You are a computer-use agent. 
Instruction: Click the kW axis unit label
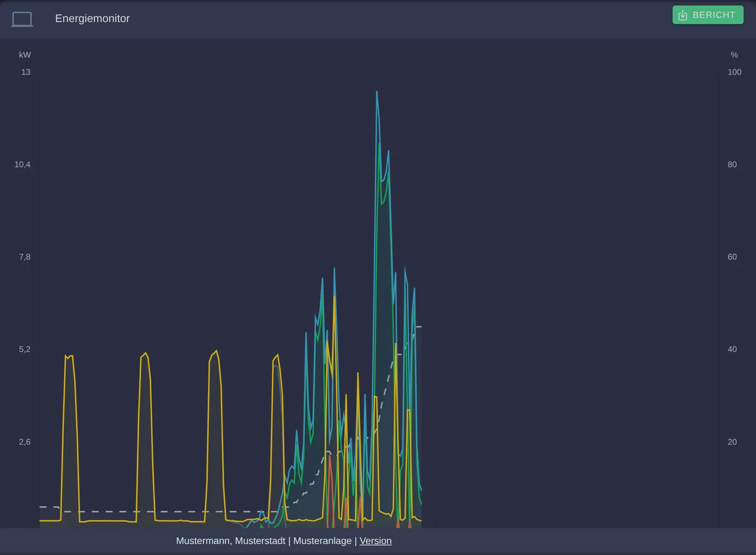pos(25,55)
